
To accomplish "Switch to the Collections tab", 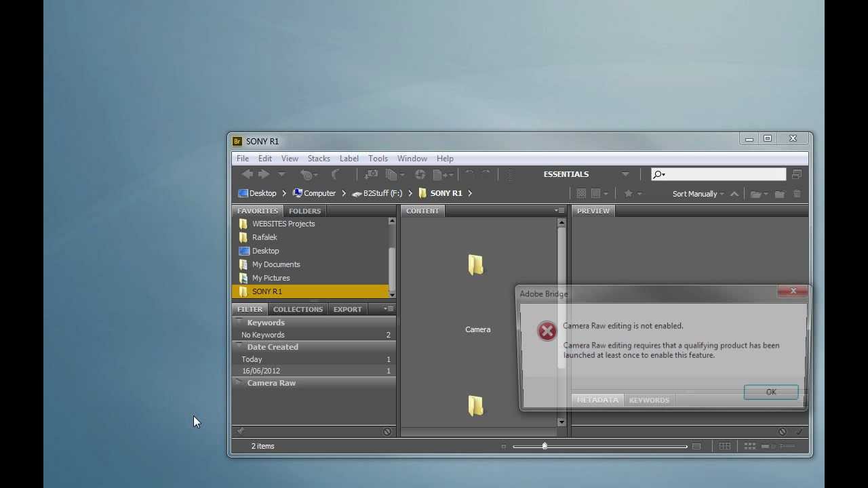I will pos(298,309).
